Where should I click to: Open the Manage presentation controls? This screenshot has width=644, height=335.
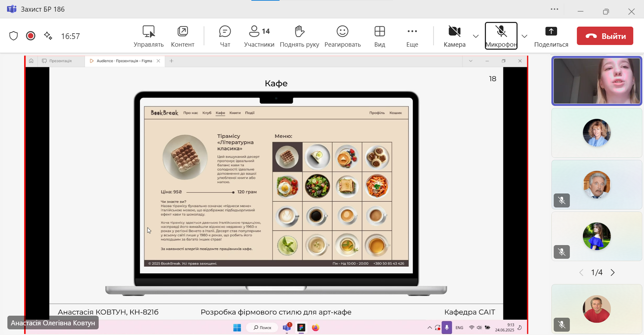[149, 36]
